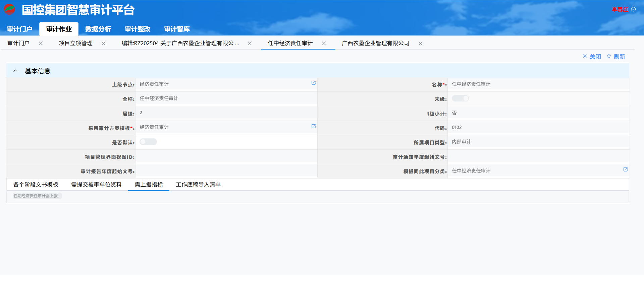
Task: Open the 李春红 user dropdown menu
Action: [623, 10]
